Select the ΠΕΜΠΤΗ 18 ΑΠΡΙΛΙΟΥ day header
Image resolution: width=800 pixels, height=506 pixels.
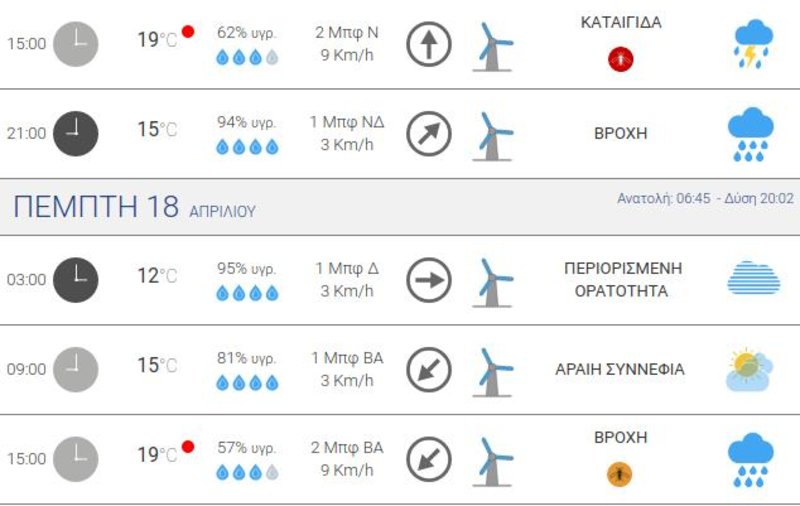(134, 207)
